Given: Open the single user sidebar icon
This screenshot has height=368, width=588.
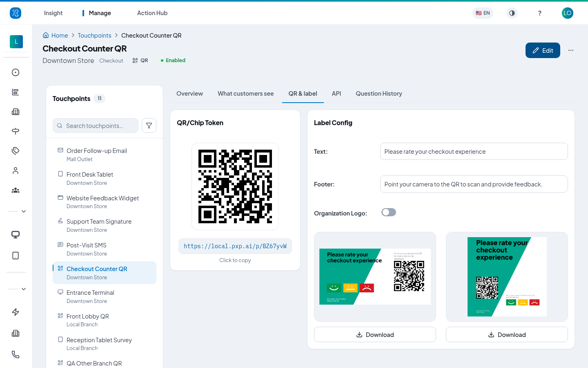Looking at the screenshot, I should (x=16, y=171).
